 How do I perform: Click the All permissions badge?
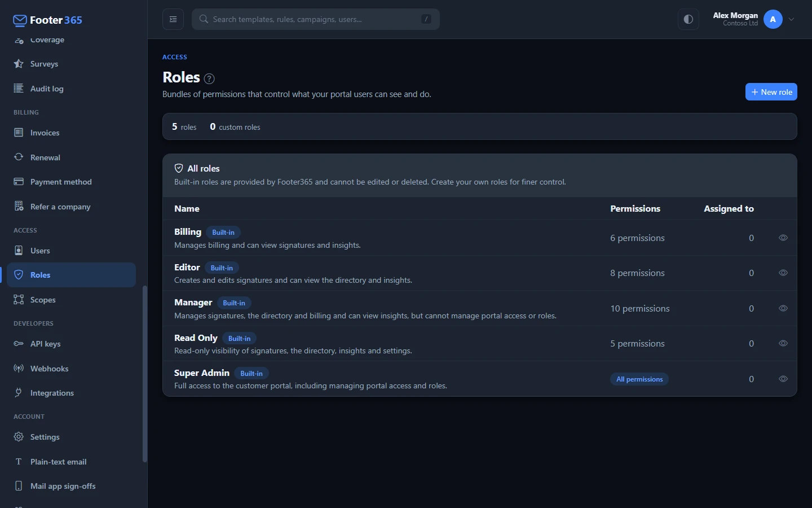(x=639, y=379)
